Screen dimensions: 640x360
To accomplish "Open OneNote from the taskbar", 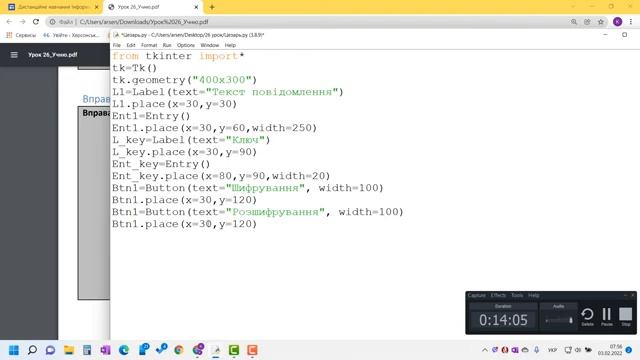I will click(x=105, y=350).
